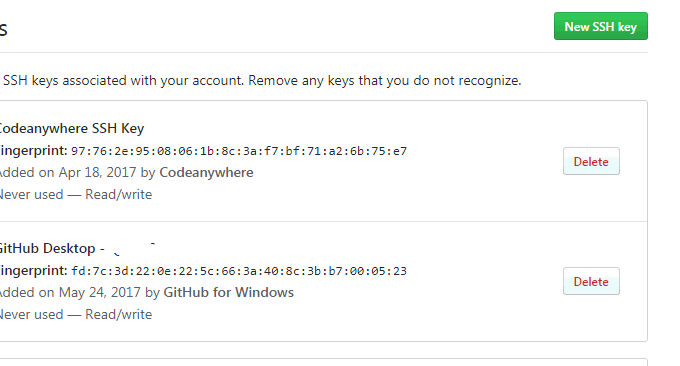Click Read/write permission on Codeanywhere key
Screen dimensions: 680x366
tap(118, 195)
